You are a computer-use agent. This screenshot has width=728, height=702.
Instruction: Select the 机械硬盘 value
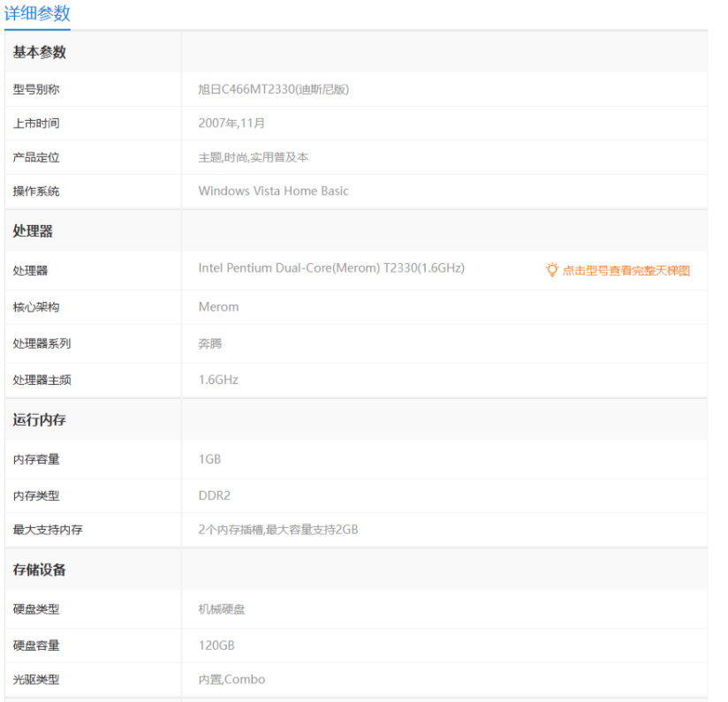pyautogui.click(x=222, y=609)
